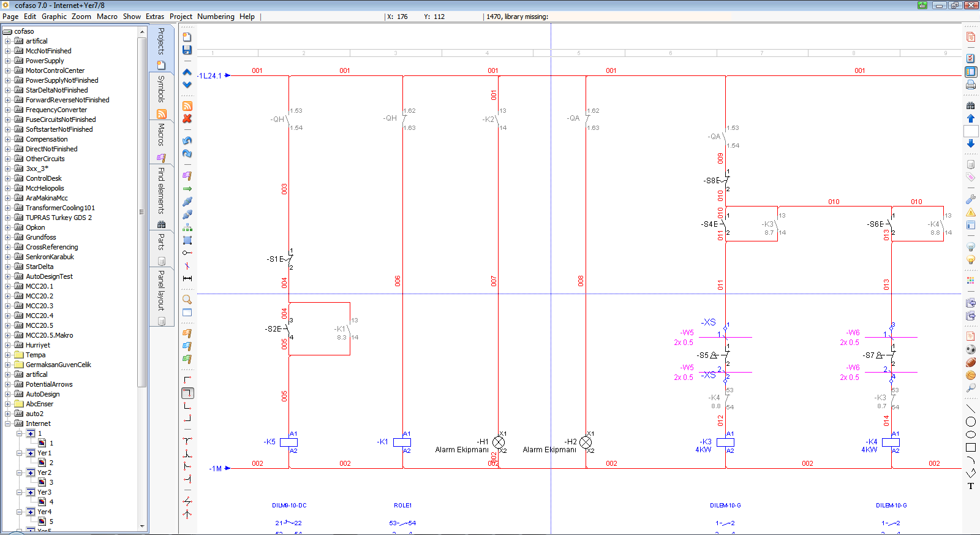Screen dimensions: 980x535
Task: Switch to the Symbols side tab
Action: coord(161,96)
